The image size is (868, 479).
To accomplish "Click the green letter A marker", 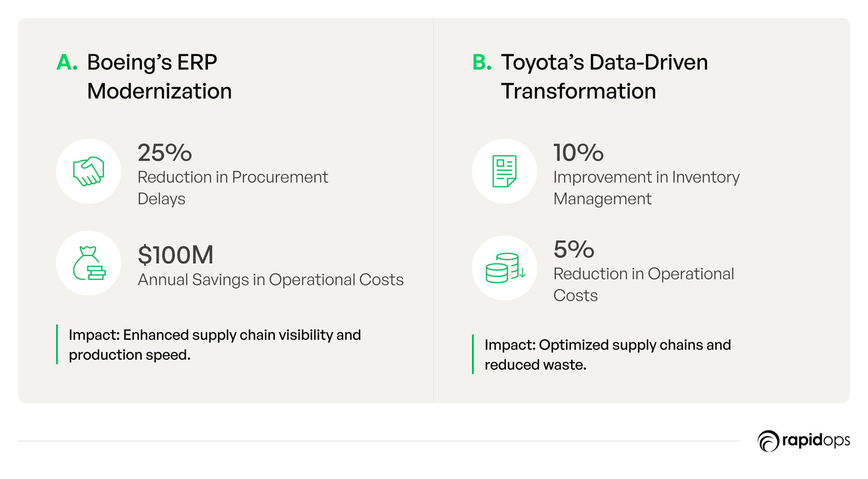I will click(67, 62).
